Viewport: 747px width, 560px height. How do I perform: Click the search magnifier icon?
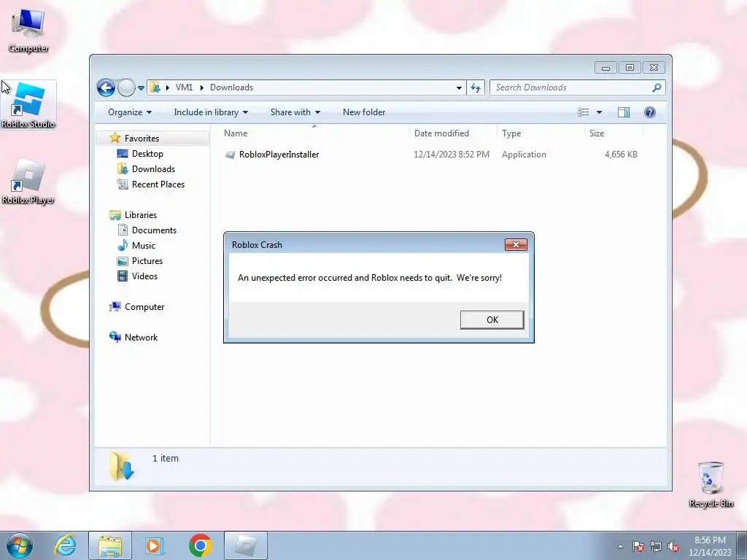coord(657,87)
